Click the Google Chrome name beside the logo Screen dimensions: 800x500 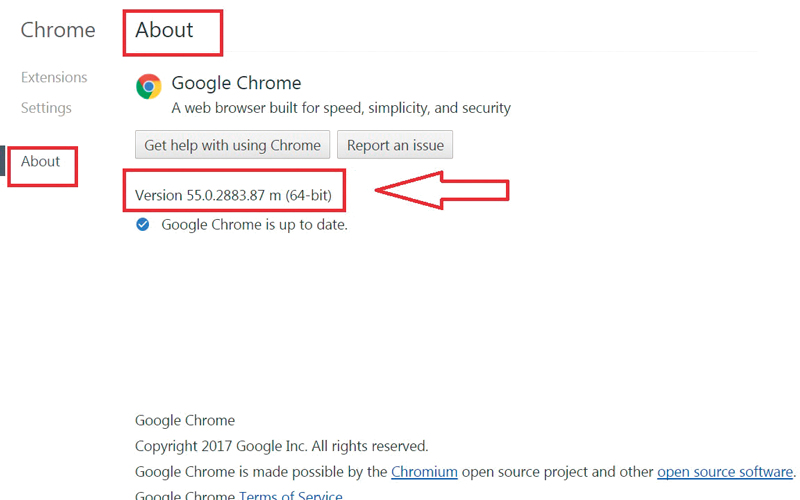tap(236, 83)
